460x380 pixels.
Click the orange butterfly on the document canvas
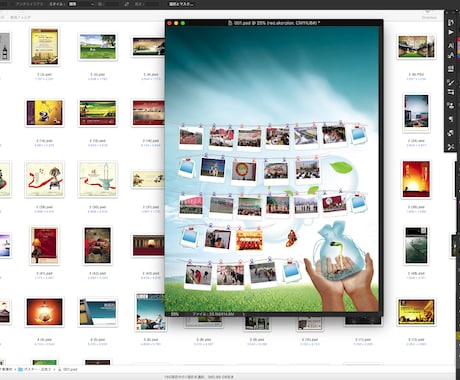pyautogui.click(x=291, y=238)
